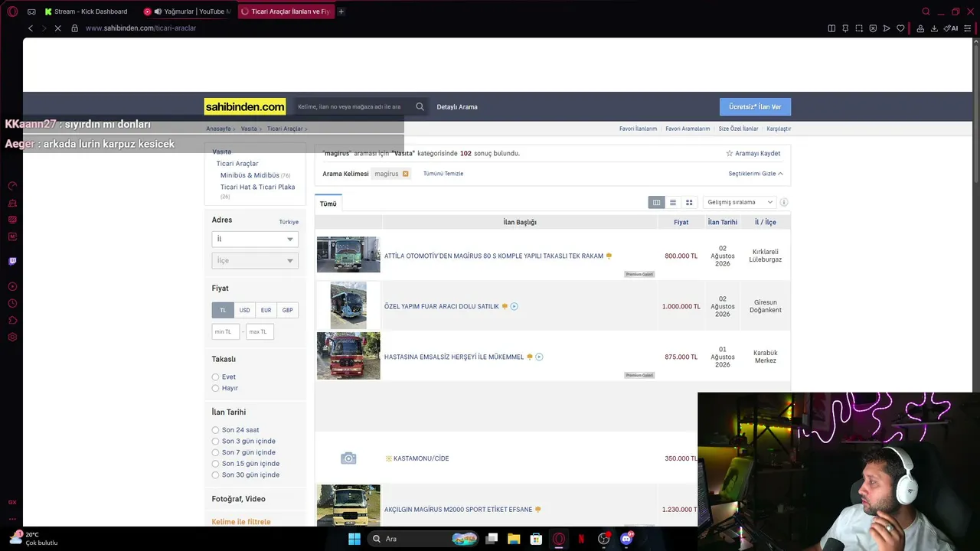The image size is (980, 551).
Task: Open a new browser tab
Action: point(341,11)
